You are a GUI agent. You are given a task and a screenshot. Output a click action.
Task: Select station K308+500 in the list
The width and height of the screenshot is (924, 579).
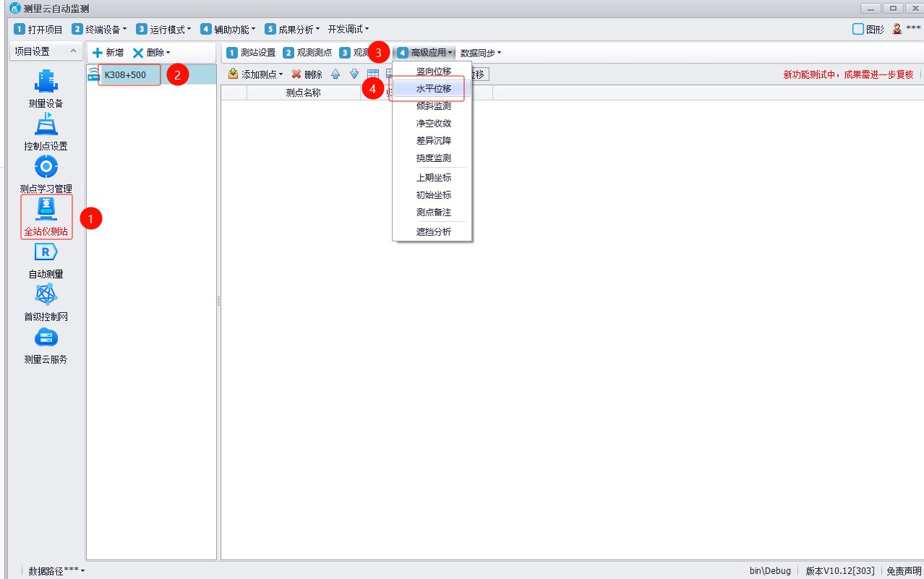tap(125, 74)
